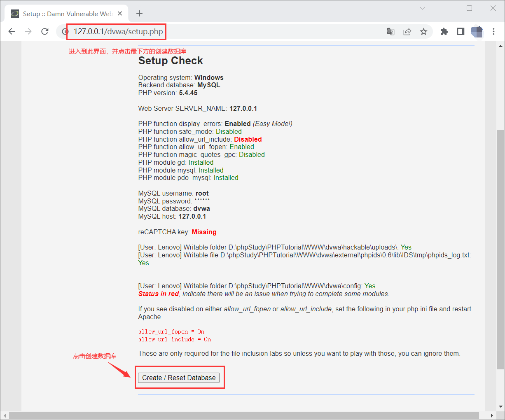The height and width of the screenshot is (420, 505).
Task: Click the 'PHP function safe_mode: Disabled' line
Action: pyautogui.click(x=190, y=131)
